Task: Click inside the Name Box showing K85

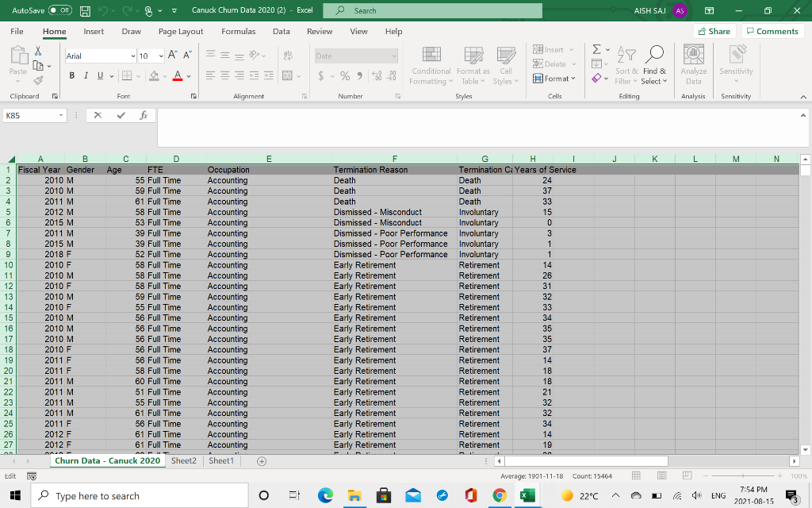Action: pos(30,116)
